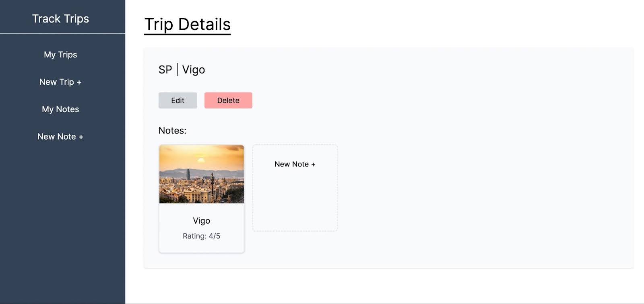Click the Vigo city name in the title

[x=194, y=70]
